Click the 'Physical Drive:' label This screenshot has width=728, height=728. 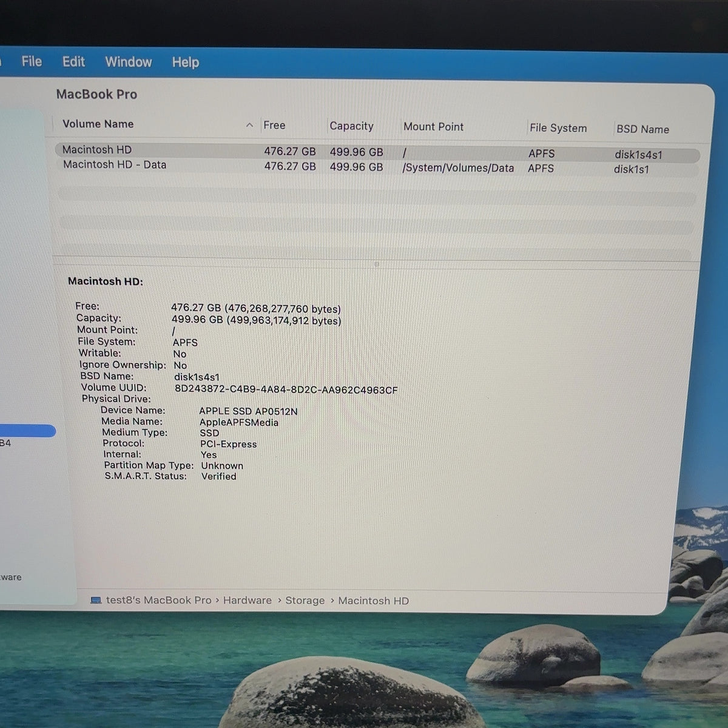116,399
